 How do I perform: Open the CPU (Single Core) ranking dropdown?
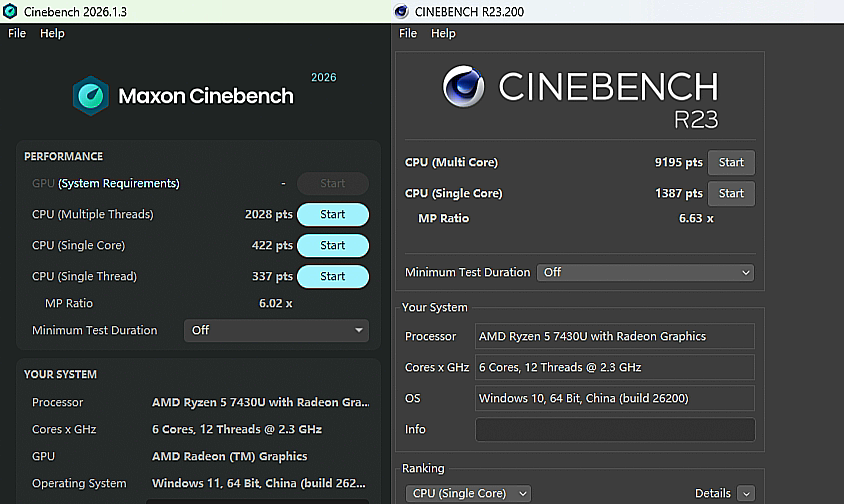click(x=468, y=493)
